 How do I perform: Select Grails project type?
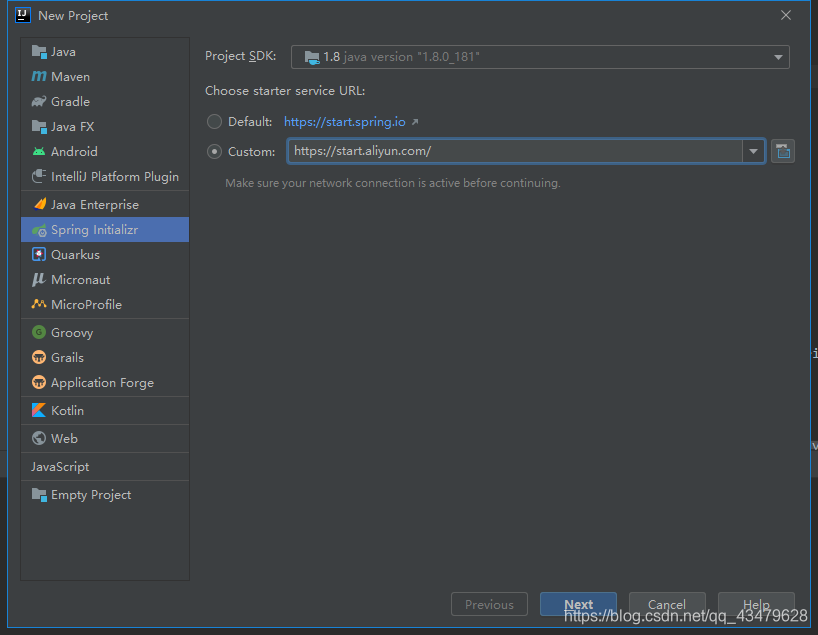(x=105, y=357)
